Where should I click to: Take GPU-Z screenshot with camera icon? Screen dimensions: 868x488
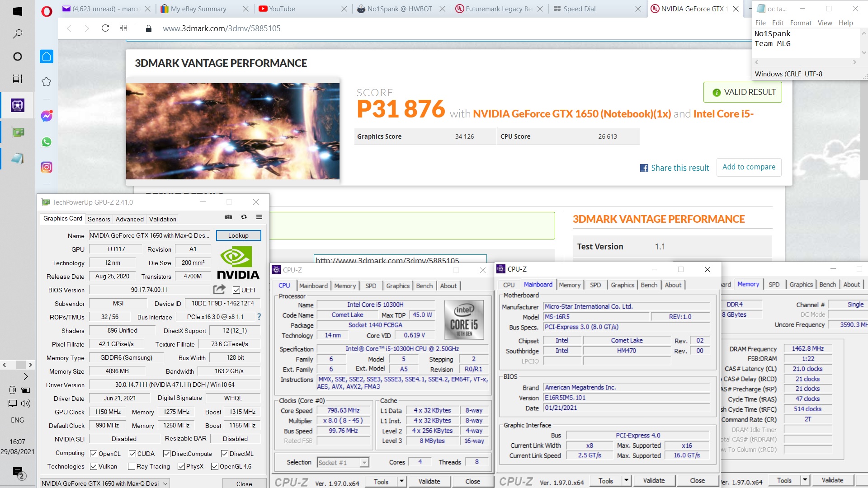[x=228, y=217]
